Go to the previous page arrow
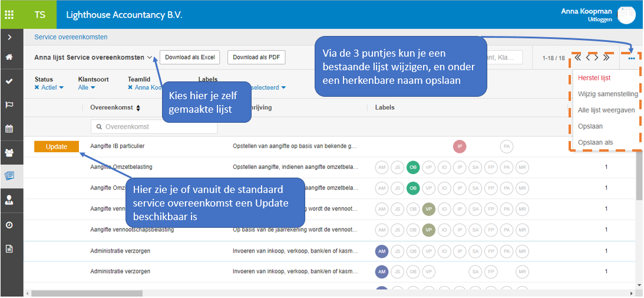This screenshot has height=298, width=644. click(x=588, y=58)
